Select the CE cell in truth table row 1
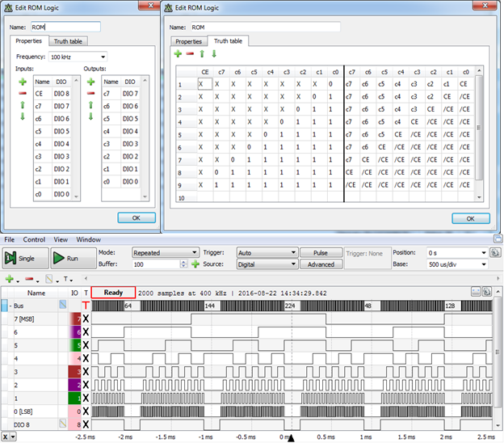 (205, 84)
